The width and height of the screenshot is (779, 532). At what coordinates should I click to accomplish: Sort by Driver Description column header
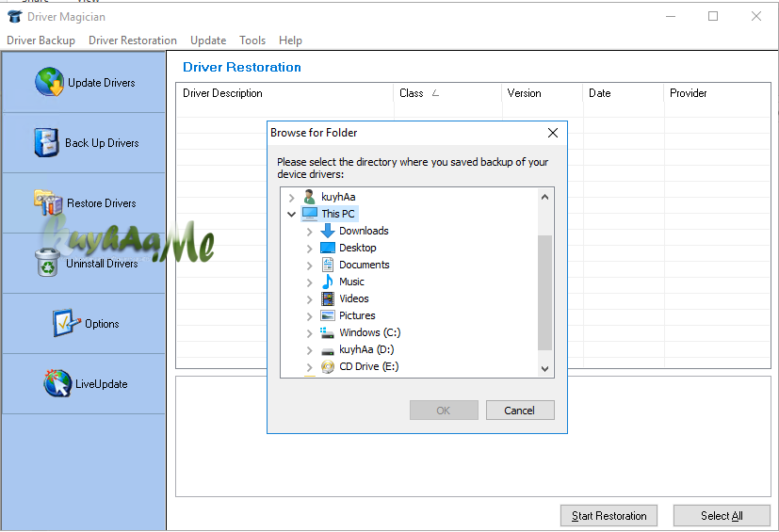(284, 93)
